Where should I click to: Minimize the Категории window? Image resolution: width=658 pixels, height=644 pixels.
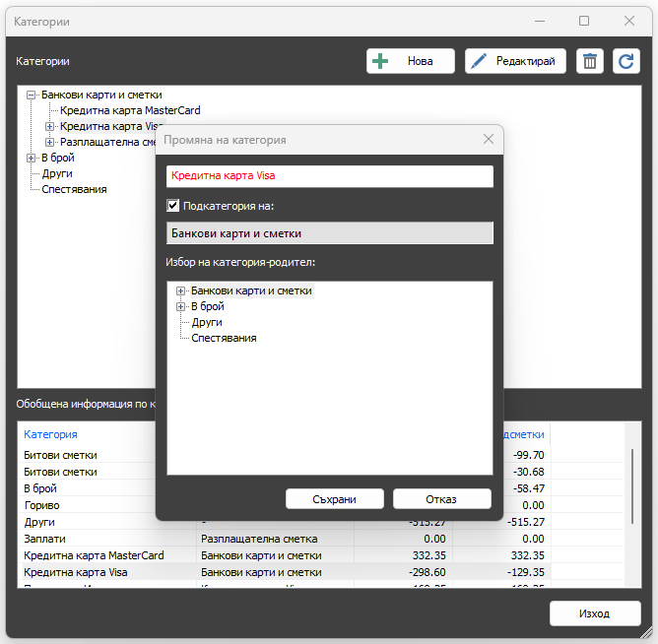coord(540,21)
